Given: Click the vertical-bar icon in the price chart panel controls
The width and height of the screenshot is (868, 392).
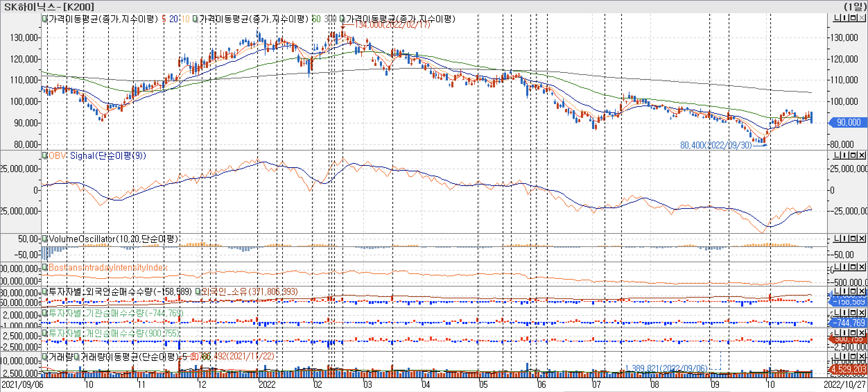Looking at the screenshot, I should tap(845, 18).
